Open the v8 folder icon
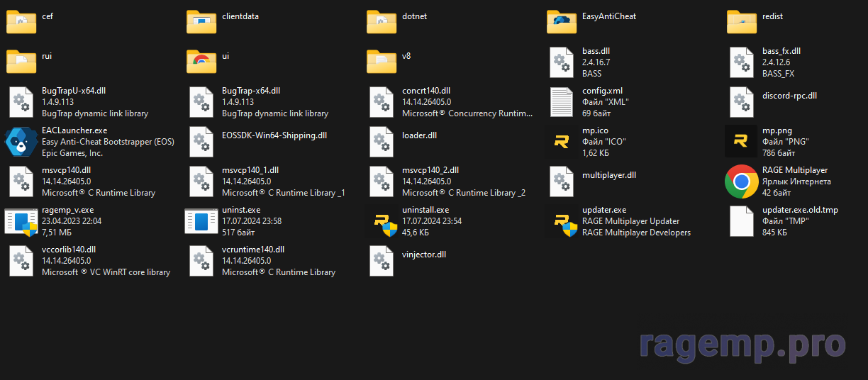 (x=382, y=62)
